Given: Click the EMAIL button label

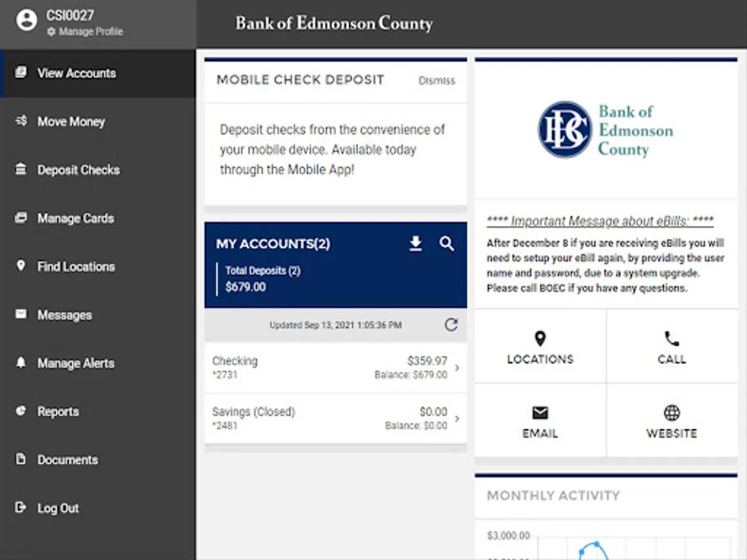Looking at the screenshot, I should click(540, 433).
